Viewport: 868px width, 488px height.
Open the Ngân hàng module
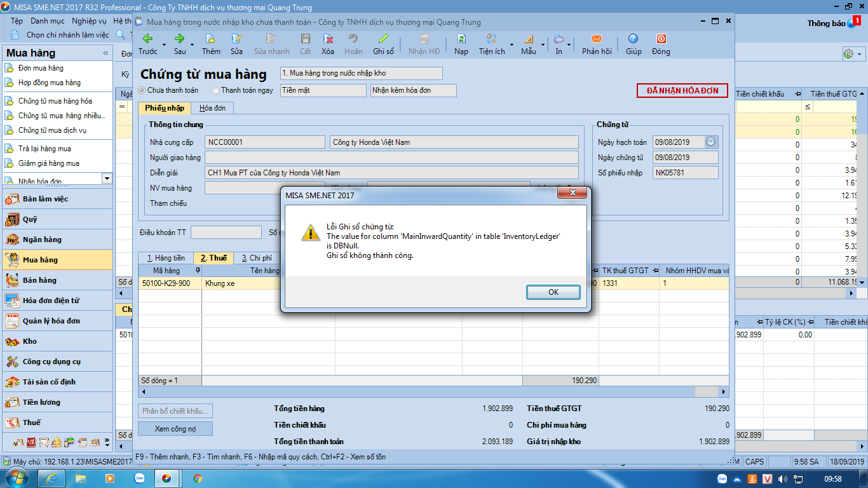coord(57,240)
